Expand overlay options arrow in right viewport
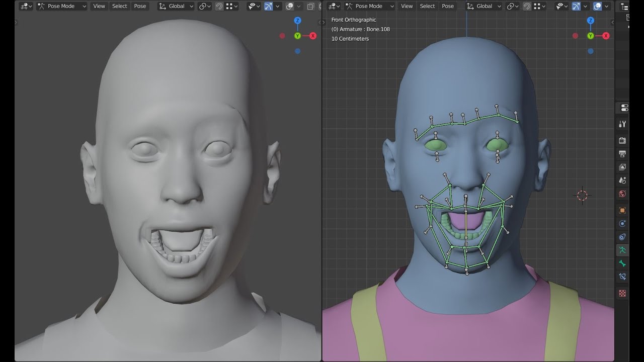The width and height of the screenshot is (644, 362). (607, 6)
